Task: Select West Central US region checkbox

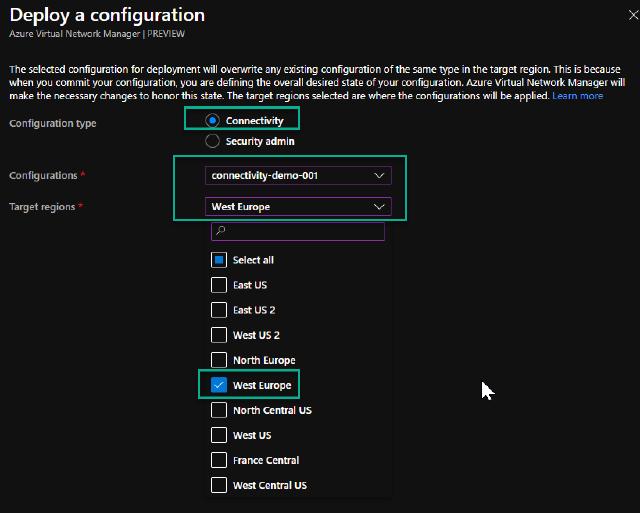Action: coord(220,485)
